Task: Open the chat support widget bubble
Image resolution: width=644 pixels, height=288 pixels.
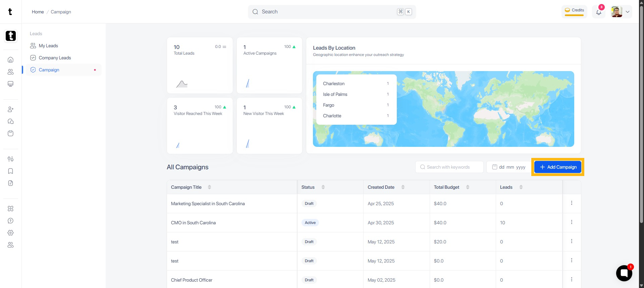Action: [x=624, y=273]
